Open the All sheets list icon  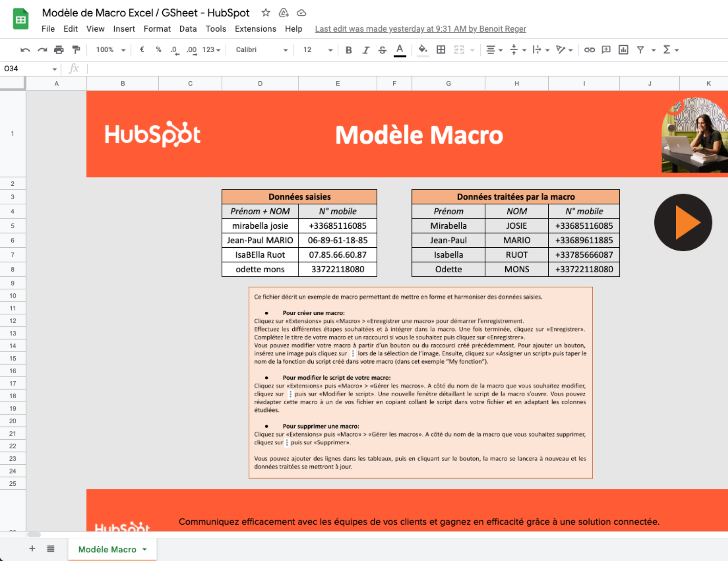51,548
